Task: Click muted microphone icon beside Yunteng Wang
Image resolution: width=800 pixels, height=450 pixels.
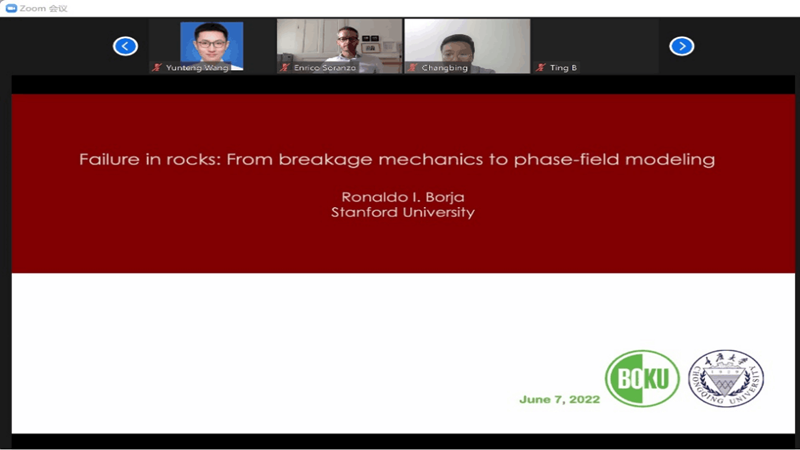Action: coord(157,67)
